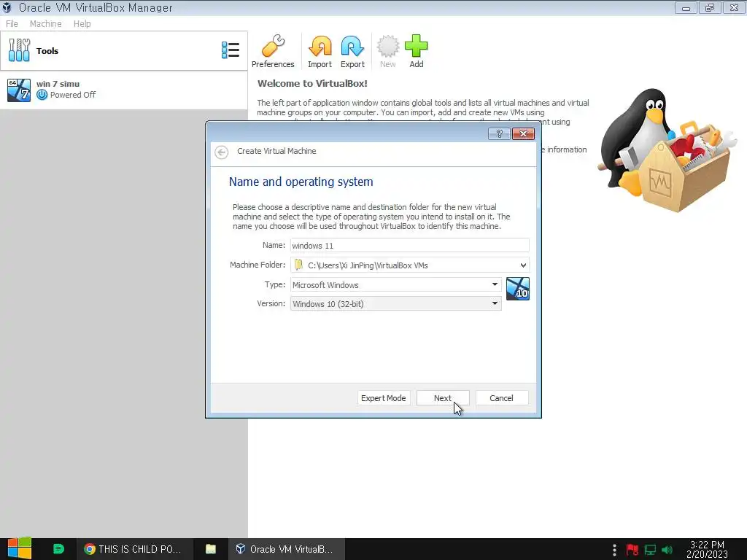
Task: Open the Version dropdown showing Windows 10 (32-bit)
Action: [396, 304]
